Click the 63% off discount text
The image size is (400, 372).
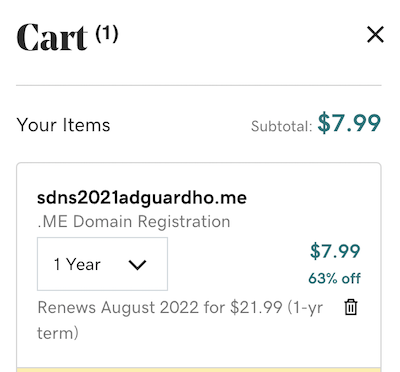click(x=334, y=278)
